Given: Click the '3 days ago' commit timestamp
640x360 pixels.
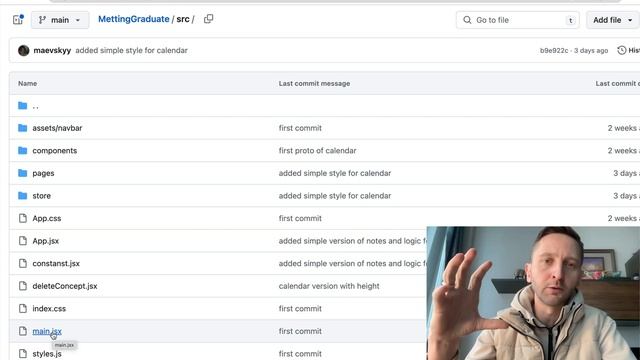Looking at the screenshot, I should [x=591, y=51].
